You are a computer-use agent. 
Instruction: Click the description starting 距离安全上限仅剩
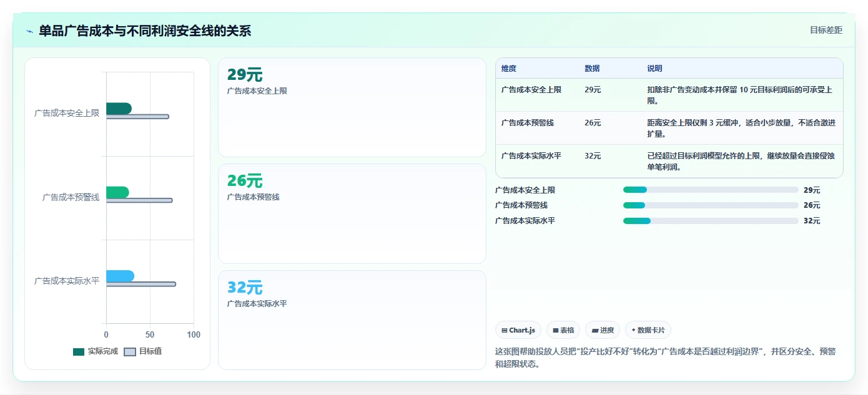tap(741, 128)
